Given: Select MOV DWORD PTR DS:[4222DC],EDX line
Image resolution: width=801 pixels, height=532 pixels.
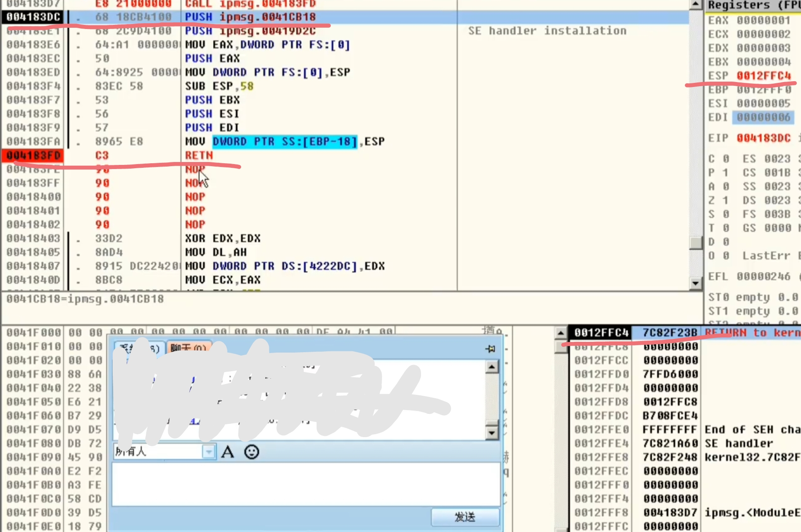Looking at the screenshot, I should point(285,266).
